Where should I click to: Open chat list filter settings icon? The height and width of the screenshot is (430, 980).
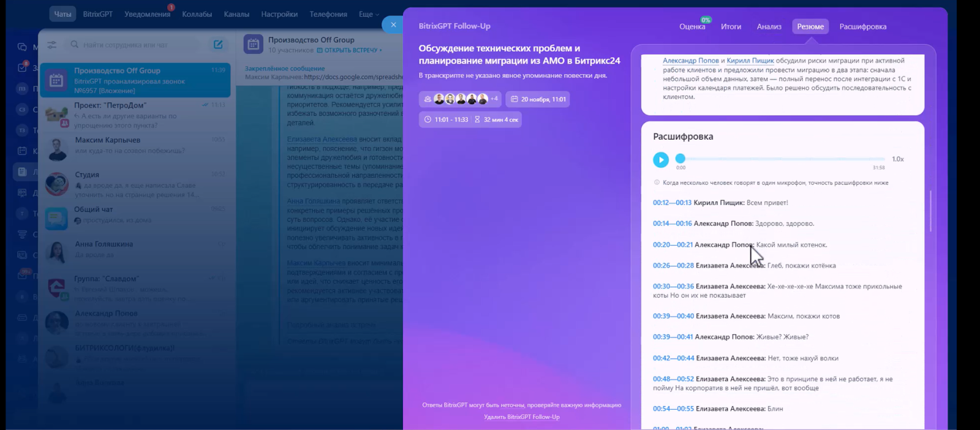(x=52, y=45)
